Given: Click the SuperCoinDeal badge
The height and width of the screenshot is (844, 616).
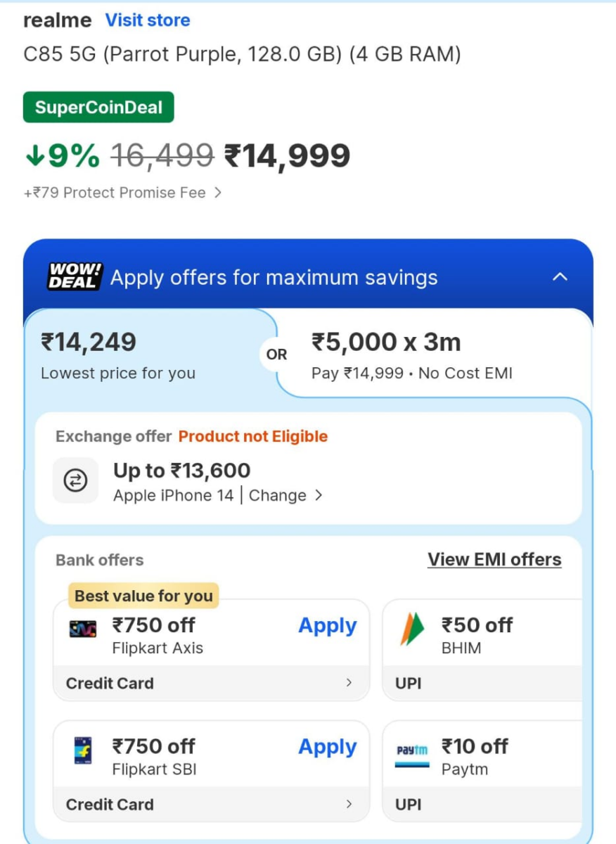Looking at the screenshot, I should coord(98,108).
